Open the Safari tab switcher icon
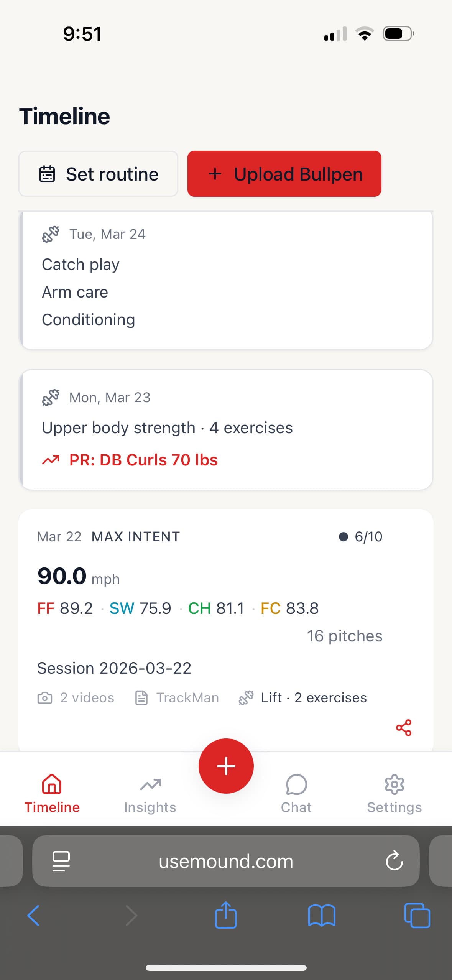This screenshot has height=980, width=452. click(417, 916)
